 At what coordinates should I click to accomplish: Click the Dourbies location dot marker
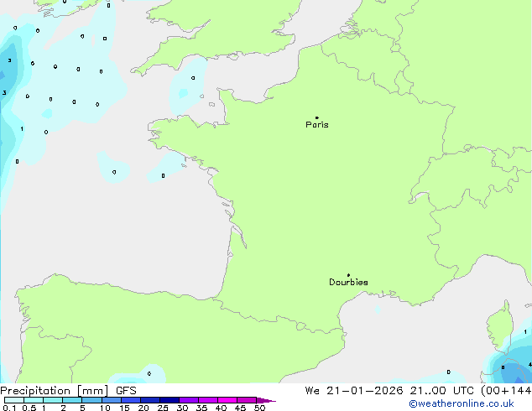348,275
